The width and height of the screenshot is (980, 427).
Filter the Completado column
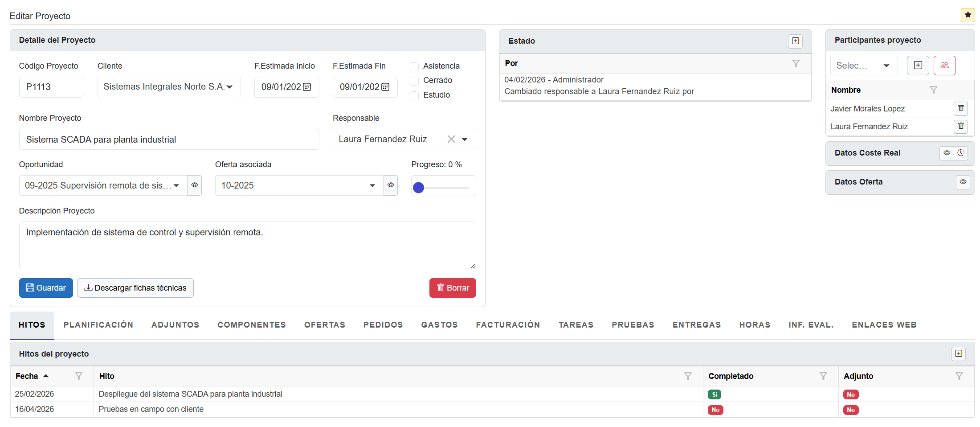(x=823, y=376)
